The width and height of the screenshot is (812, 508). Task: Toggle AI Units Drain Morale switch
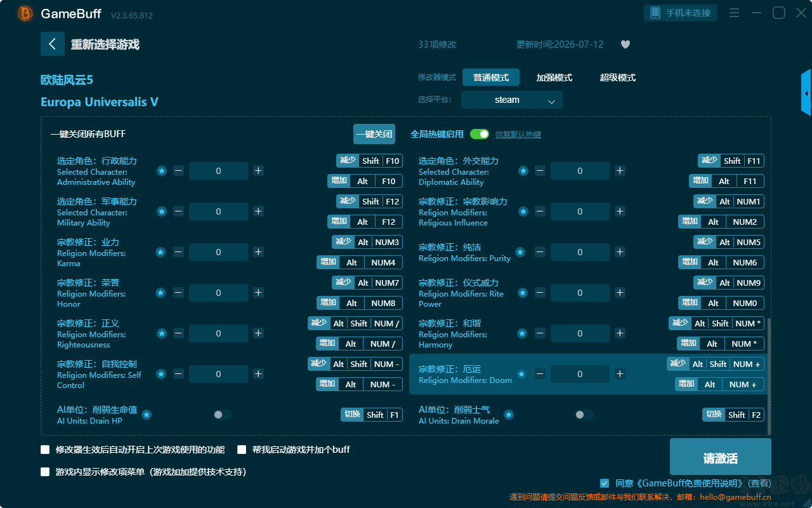584,415
